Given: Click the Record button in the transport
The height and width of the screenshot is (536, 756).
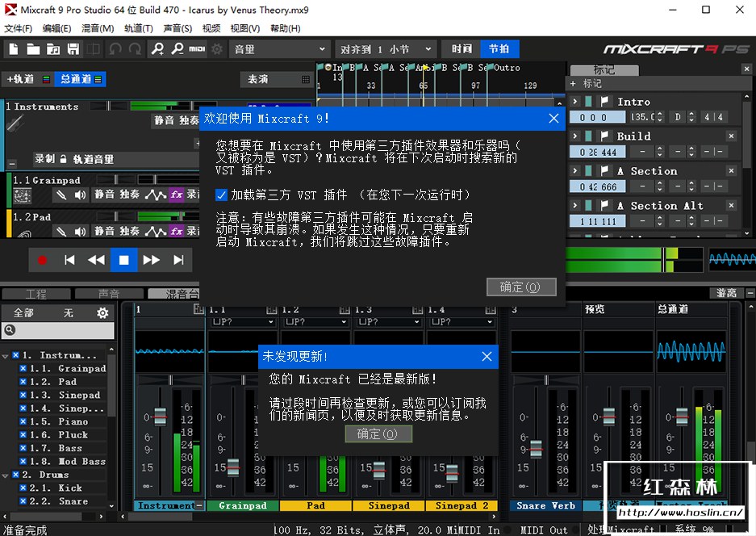Looking at the screenshot, I should coord(42,260).
